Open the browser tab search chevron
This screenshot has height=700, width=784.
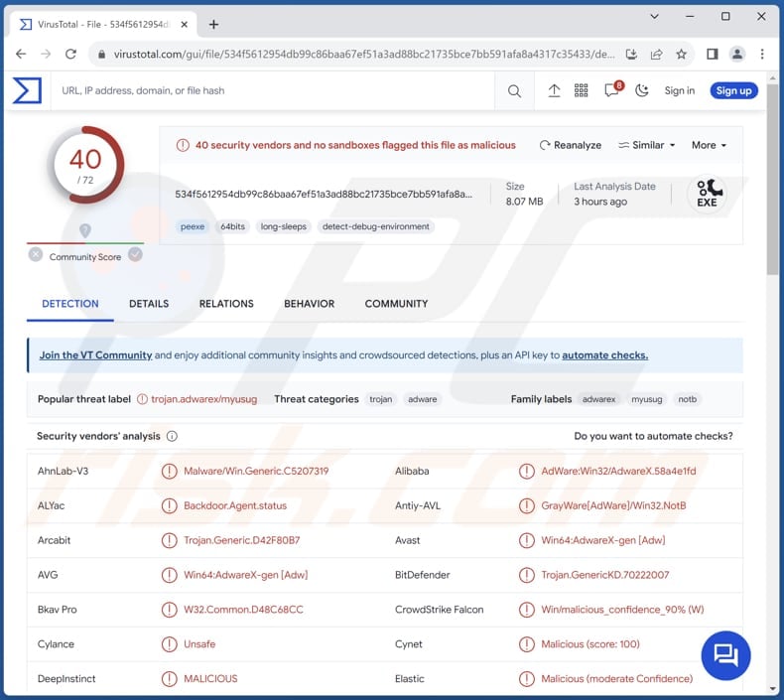tap(655, 17)
